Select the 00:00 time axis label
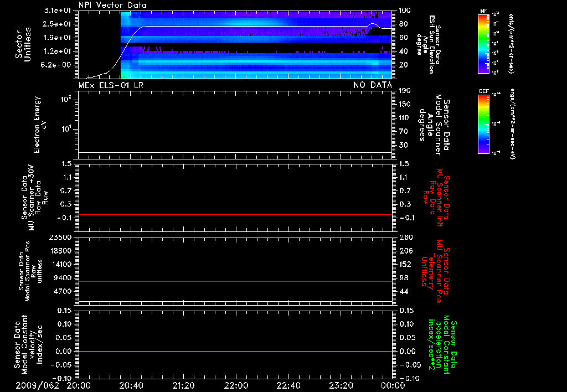The height and width of the screenshot is (392, 567). (393, 385)
